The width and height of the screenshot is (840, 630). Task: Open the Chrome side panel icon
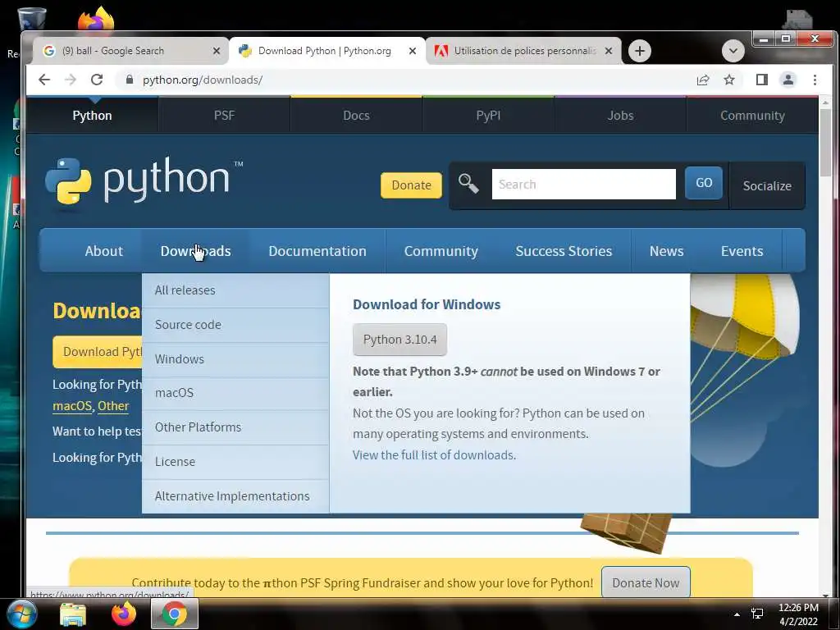[762, 80]
